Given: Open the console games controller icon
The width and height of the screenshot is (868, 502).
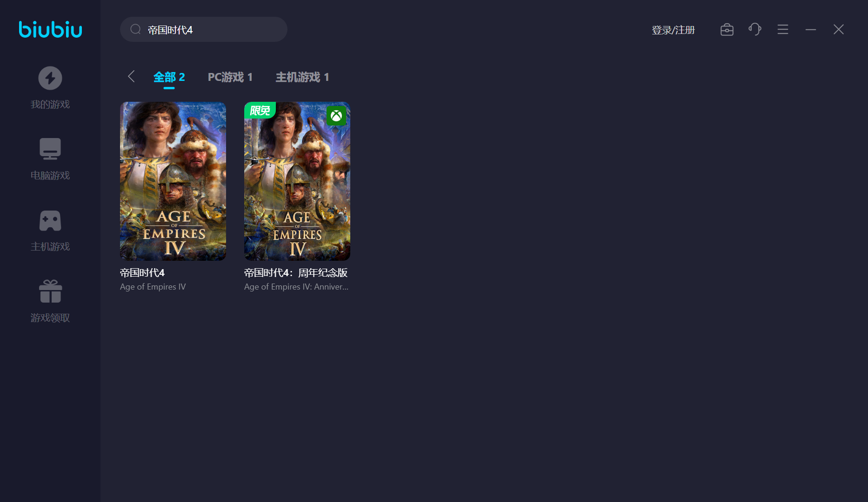Looking at the screenshot, I should [x=50, y=220].
